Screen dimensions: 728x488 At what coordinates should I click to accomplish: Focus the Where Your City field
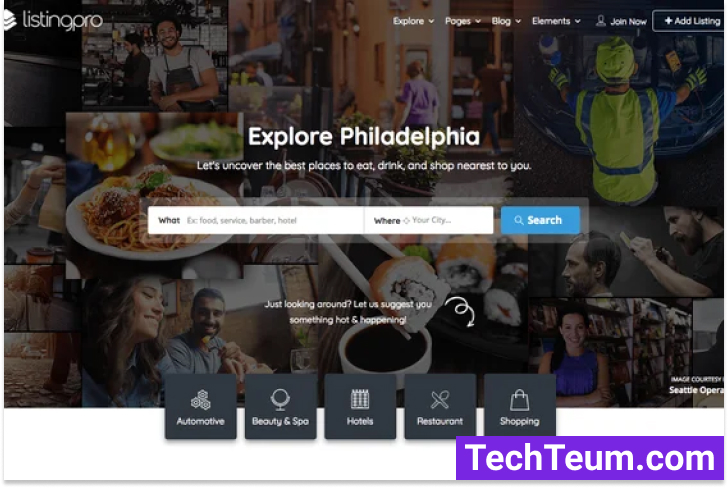tap(429, 220)
